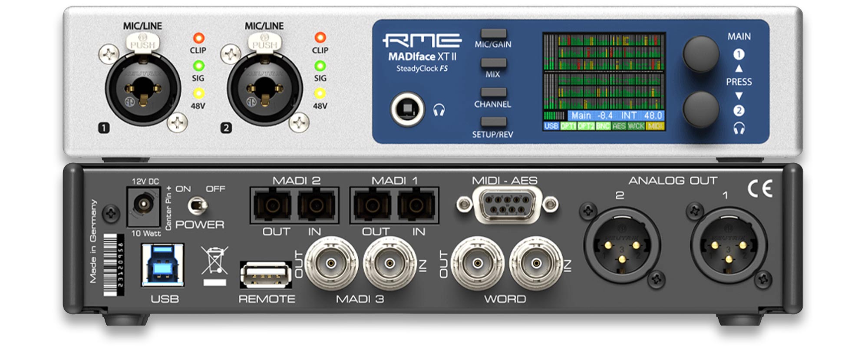Click MADI 3 OUT BNC connector

click(331, 263)
